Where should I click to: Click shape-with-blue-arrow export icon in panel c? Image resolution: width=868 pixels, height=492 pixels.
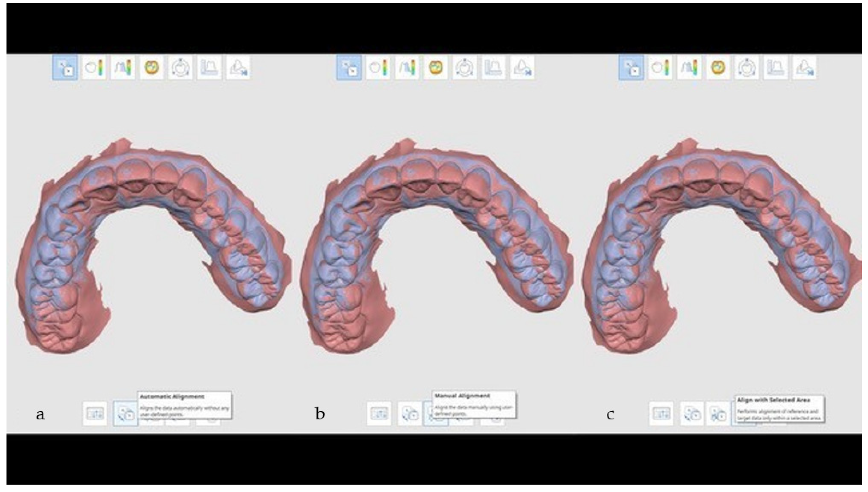point(804,68)
